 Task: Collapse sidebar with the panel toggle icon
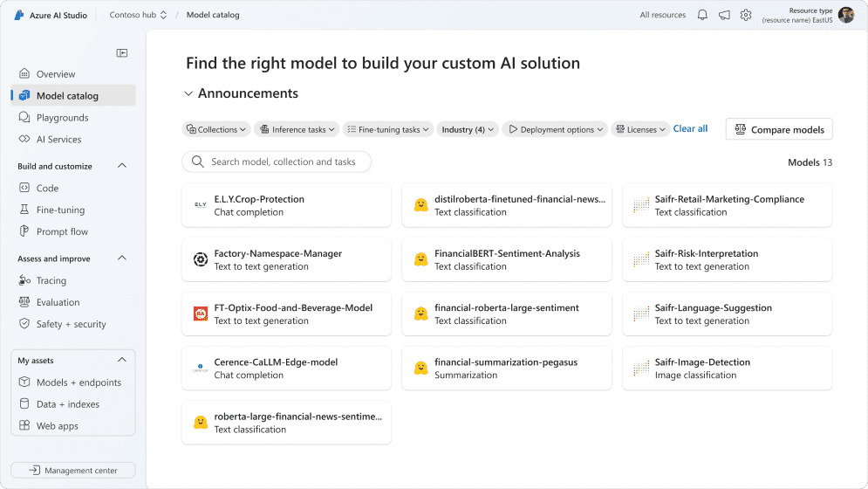click(122, 52)
